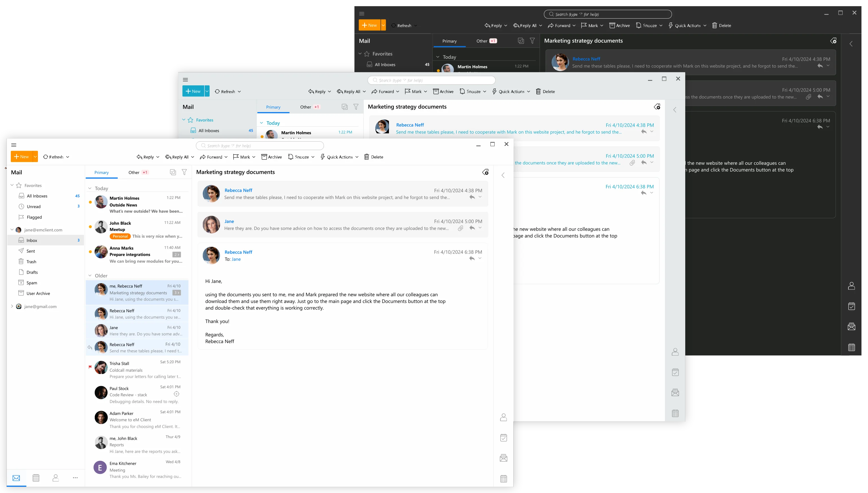Image resolution: width=868 pixels, height=493 pixels.
Task: Collapse the Older message group
Action: click(x=90, y=276)
